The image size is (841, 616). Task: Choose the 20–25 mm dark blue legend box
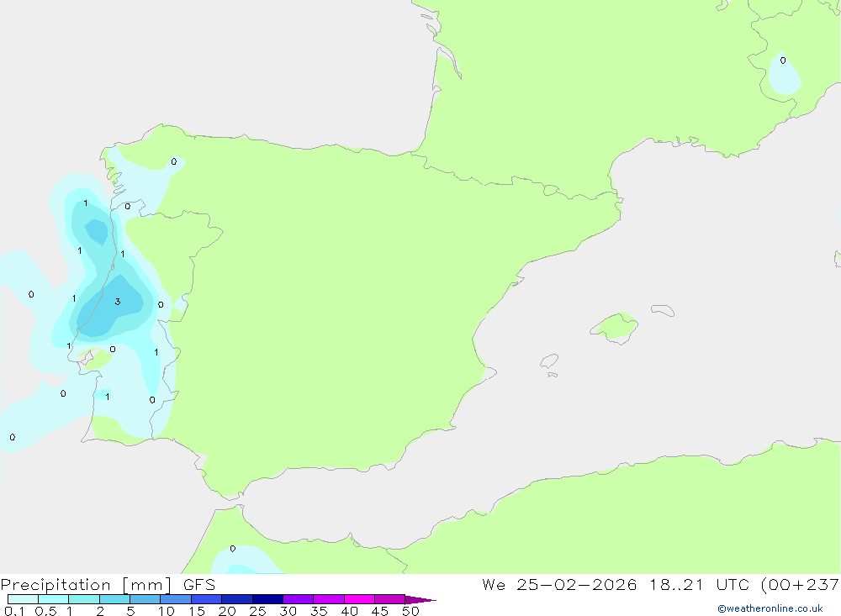tap(236, 599)
